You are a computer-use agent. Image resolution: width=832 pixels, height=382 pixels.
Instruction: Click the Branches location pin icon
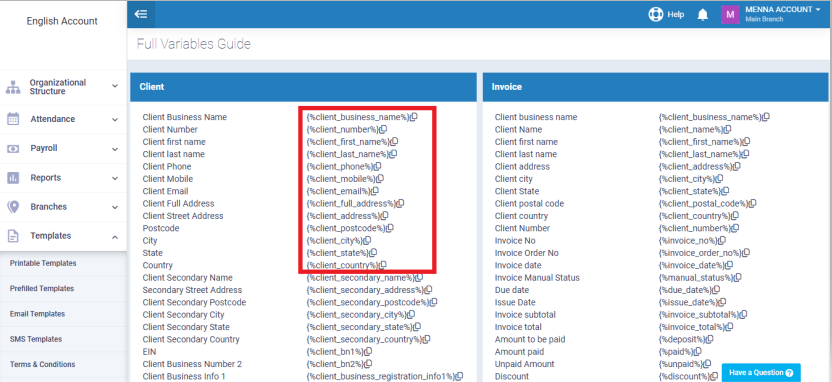(x=13, y=207)
